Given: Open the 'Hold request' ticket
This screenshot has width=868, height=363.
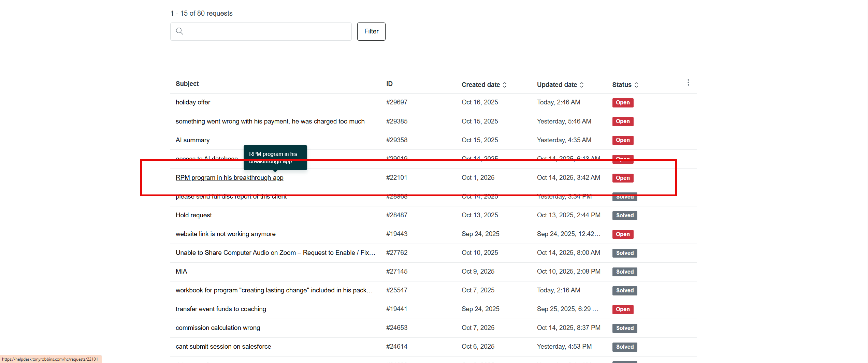Looking at the screenshot, I should tap(193, 215).
